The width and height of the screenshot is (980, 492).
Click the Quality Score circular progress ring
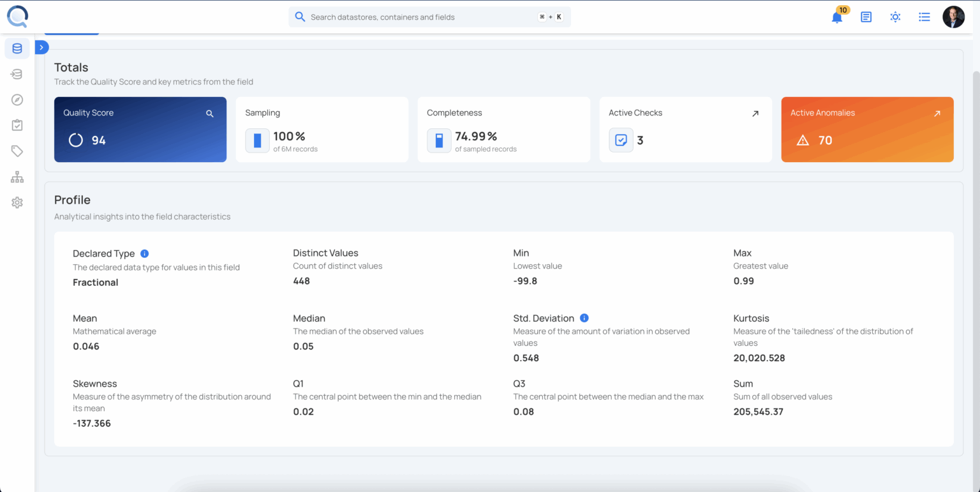[77, 140]
